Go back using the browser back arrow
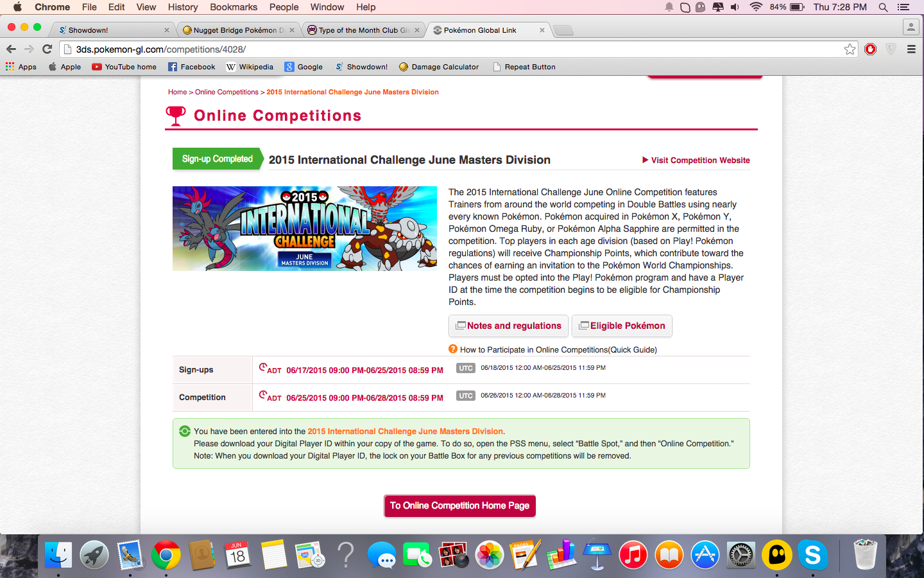The width and height of the screenshot is (924, 578). click(11, 49)
